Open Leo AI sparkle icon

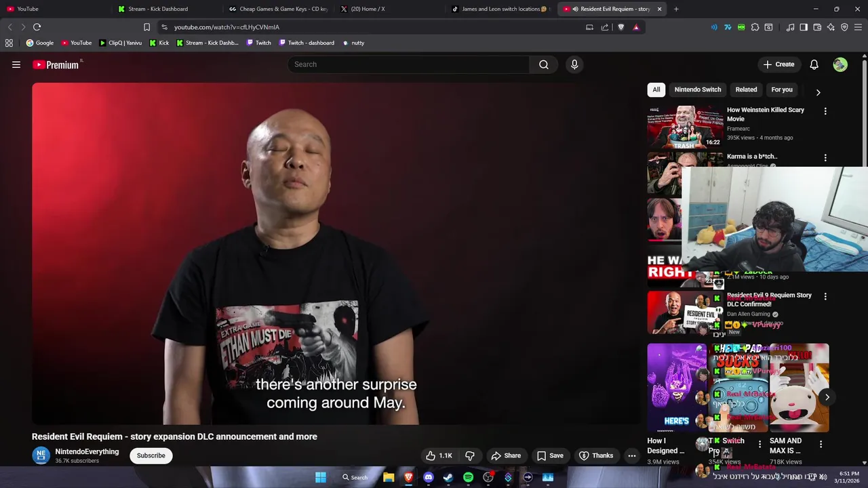click(831, 27)
